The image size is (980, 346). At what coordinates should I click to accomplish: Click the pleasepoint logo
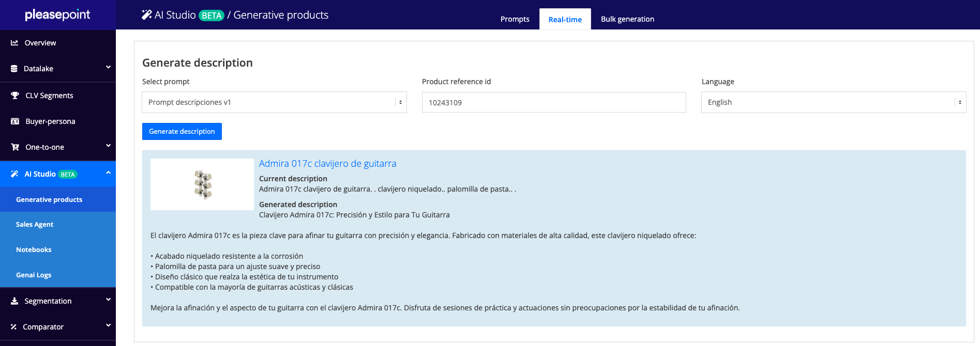coord(57,14)
